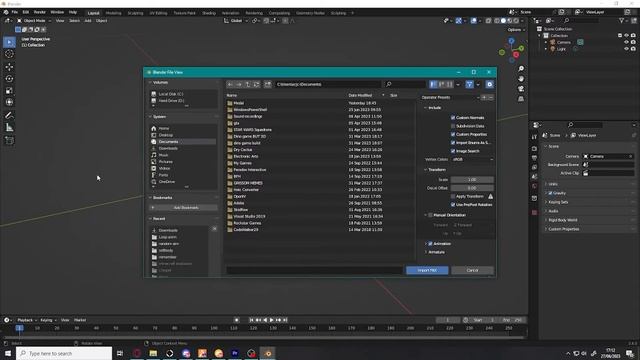Refresh the file list
The height and width of the screenshot is (360, 640).
256,84
